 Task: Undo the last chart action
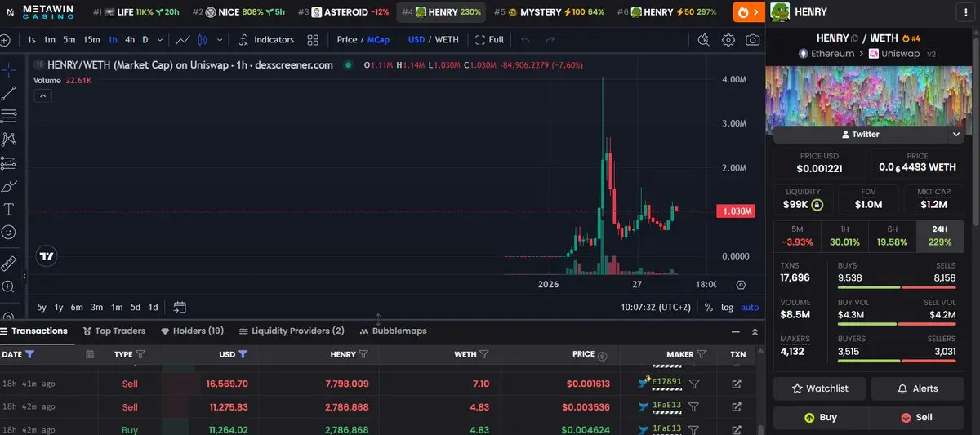[526, 40]
